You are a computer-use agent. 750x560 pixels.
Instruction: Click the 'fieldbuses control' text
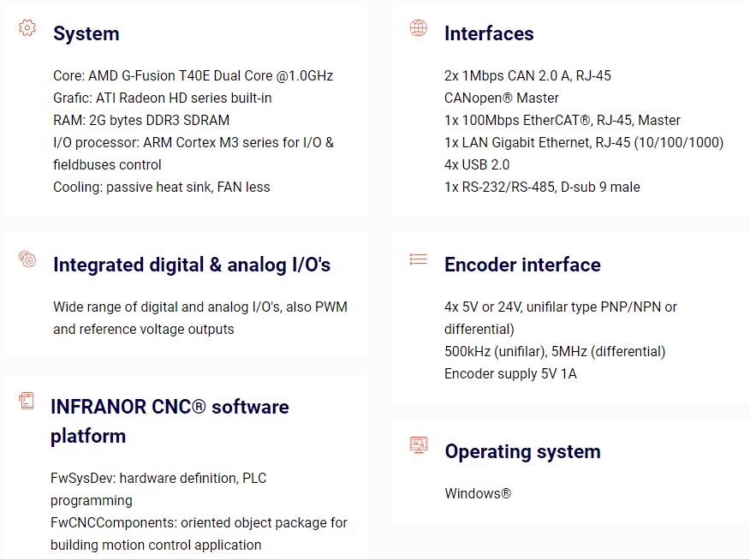pyautogui.click(x=107, y=165)
